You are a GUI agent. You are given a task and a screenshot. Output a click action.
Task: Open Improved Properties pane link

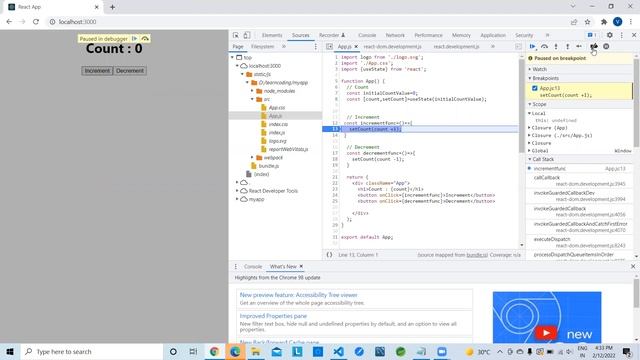[273, 316]
